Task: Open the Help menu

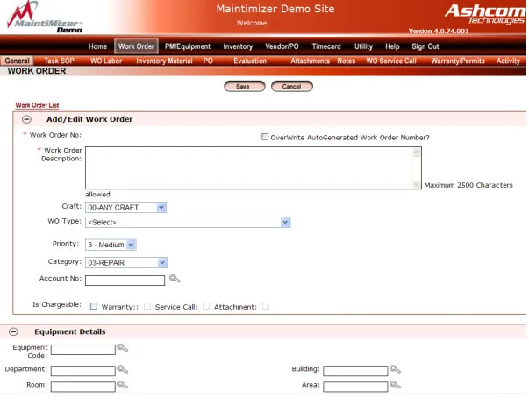Action: 392,46
